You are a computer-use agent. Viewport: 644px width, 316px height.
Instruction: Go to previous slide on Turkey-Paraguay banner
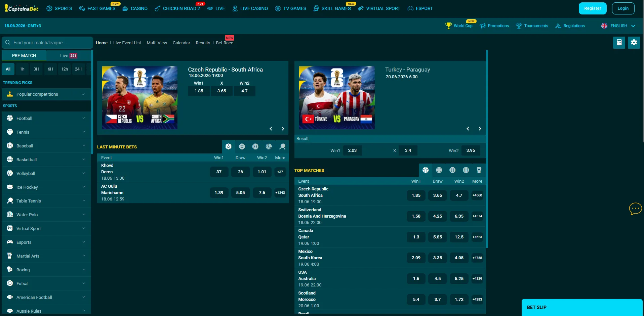click(x=468, y=129)
